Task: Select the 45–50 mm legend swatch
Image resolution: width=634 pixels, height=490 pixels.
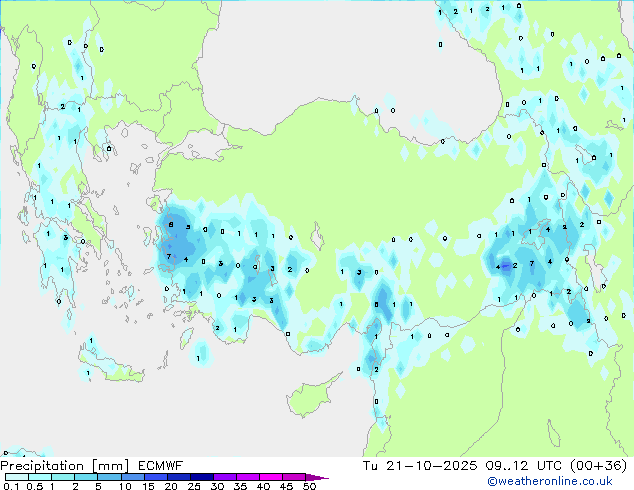Action: pyautogui.click(x=294, y=477)
